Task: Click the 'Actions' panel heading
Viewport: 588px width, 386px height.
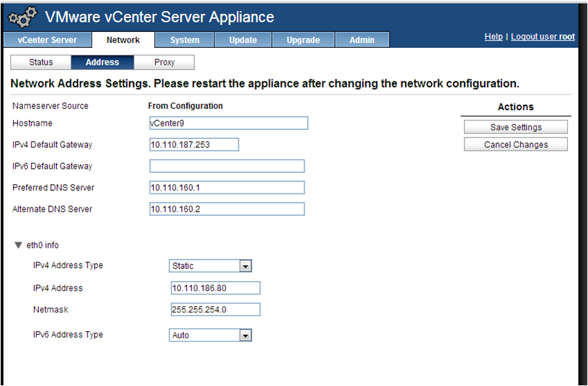Action: pos(516,107)
